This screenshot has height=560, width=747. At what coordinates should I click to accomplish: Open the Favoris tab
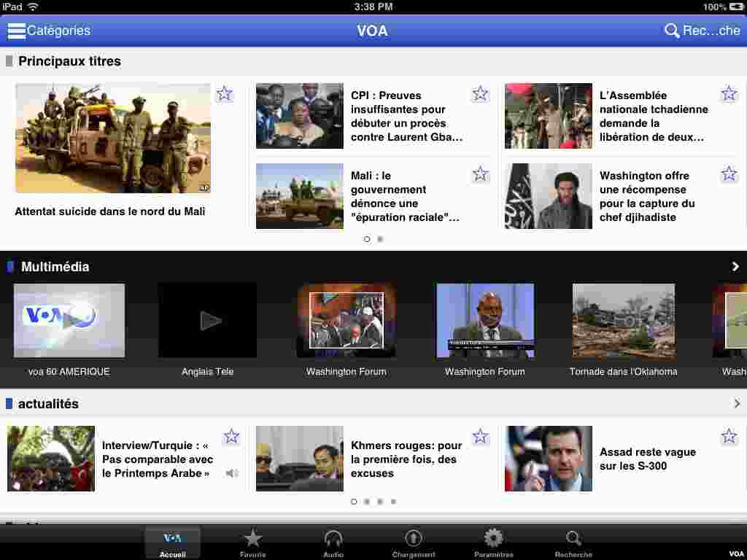point(252,542)
